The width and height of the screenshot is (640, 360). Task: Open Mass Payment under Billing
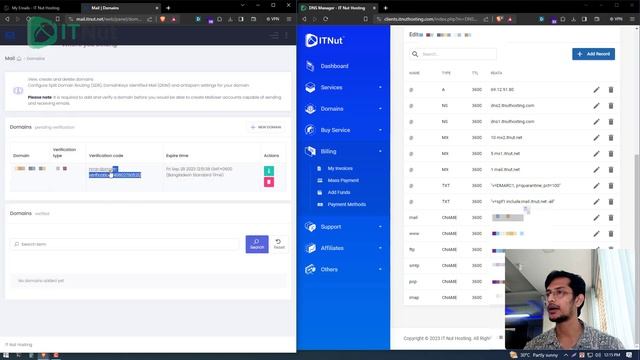tap(343, 180)
